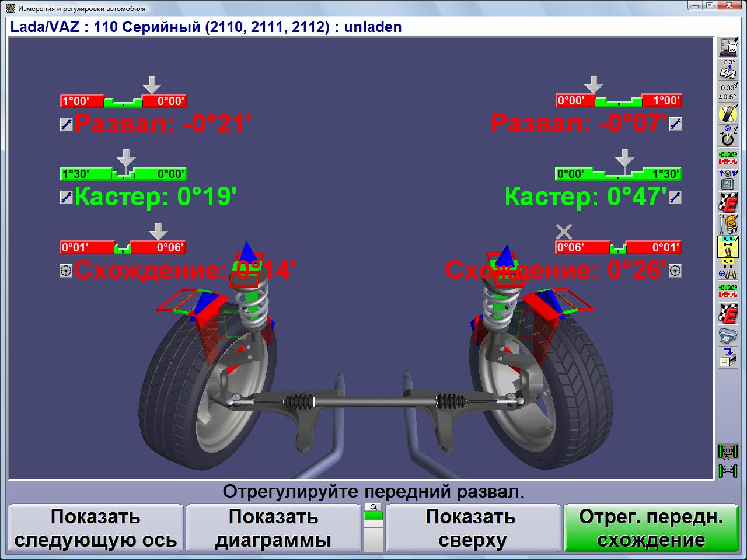Click the right 'Кастер: 0°47'' reading

click(586, 197)
